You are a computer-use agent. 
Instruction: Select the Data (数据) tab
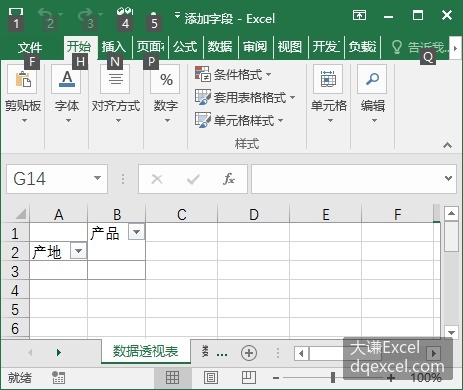220,47
